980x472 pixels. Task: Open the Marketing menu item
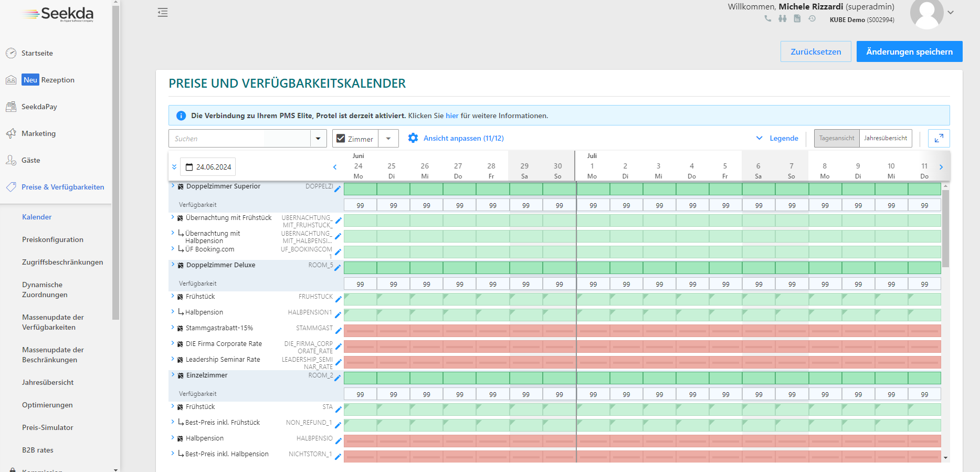pos(38,133)
